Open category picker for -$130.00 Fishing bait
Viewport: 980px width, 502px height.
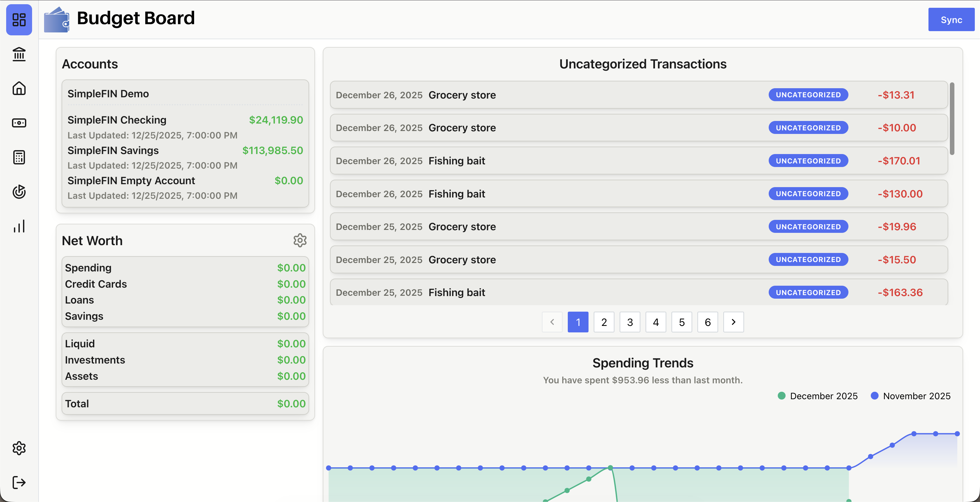(808, 194)
